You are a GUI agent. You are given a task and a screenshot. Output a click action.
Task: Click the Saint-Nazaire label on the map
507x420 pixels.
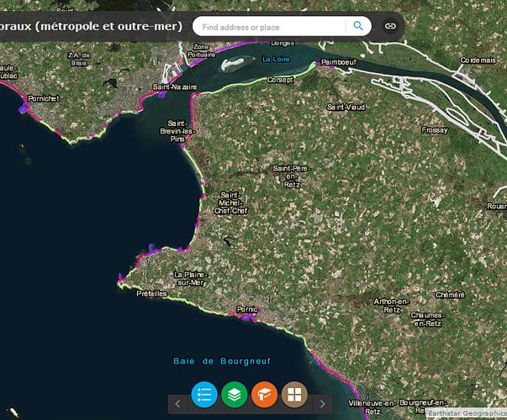tap(175, 87)
